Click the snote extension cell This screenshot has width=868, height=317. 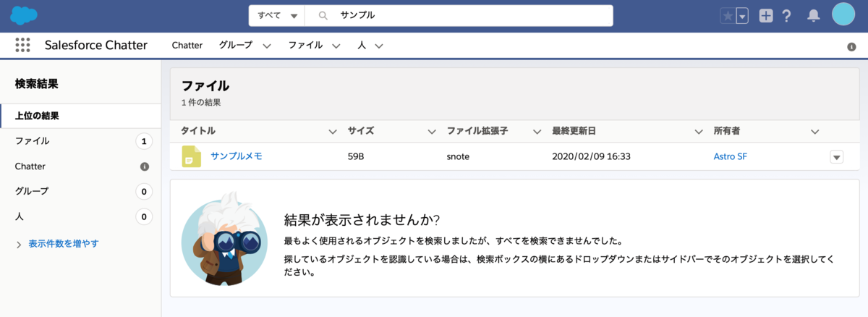point(459,156)
